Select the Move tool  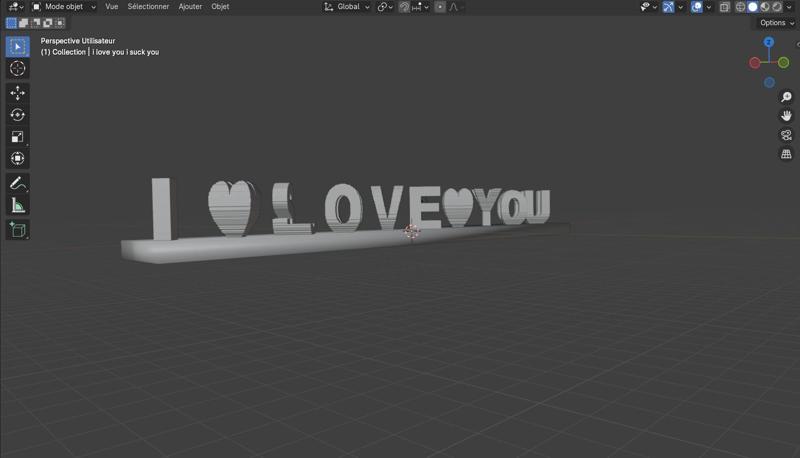click(17, 93)
